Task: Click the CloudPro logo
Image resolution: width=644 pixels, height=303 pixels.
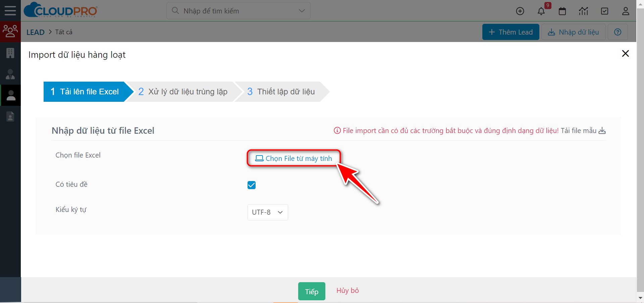Action: click(61, 10)
